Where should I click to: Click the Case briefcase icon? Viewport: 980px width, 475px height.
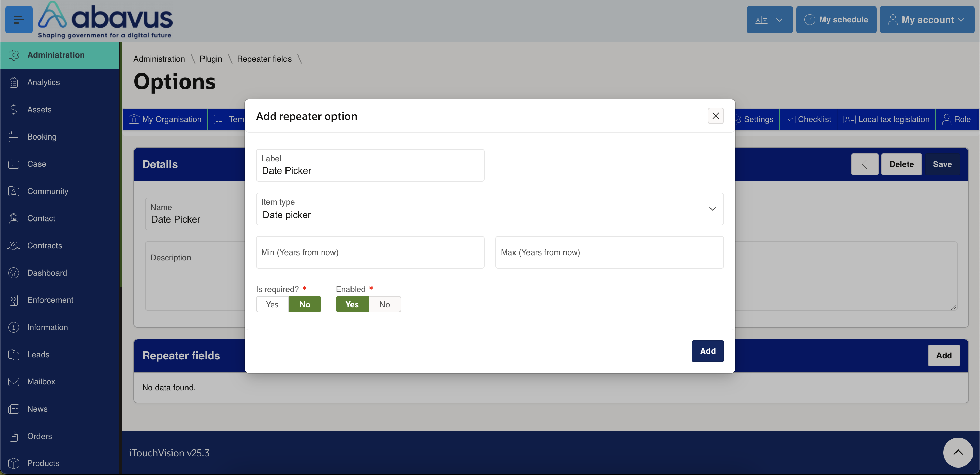click(14, 164)
